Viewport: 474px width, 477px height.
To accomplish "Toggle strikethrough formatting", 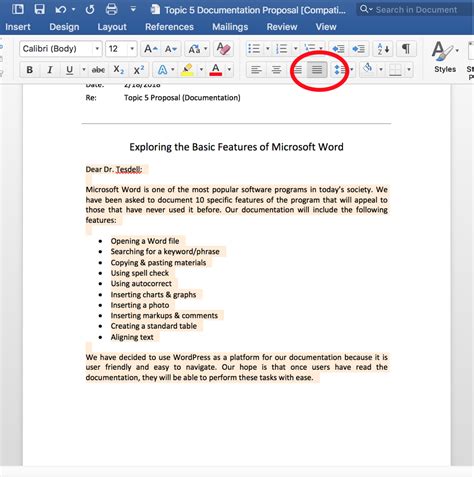I will (98, 70).
